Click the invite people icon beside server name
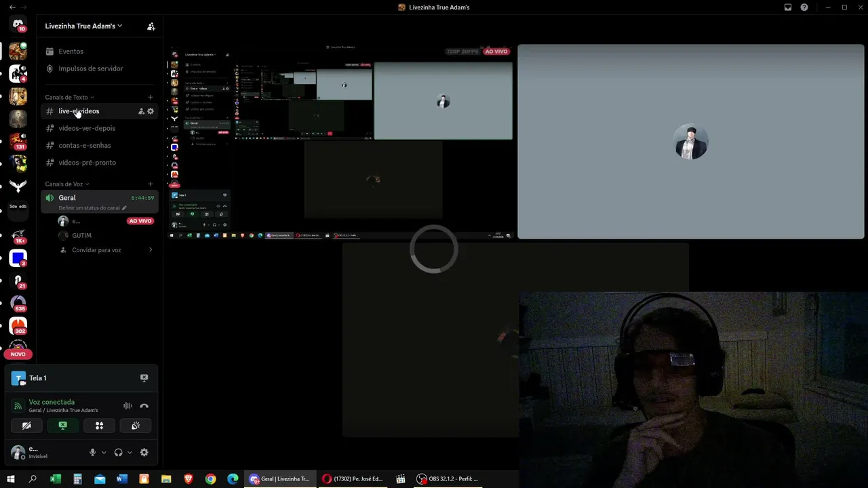The image size is (868, 488). point(151,26)
